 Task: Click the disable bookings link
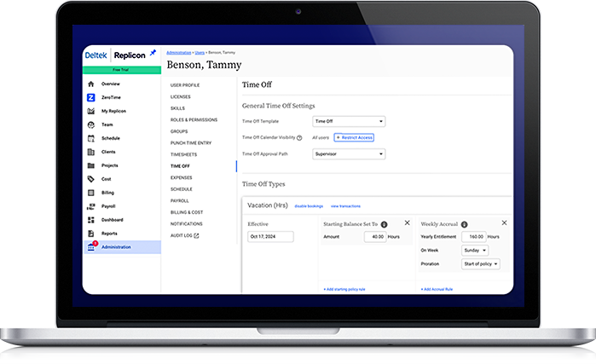(309, 206)
